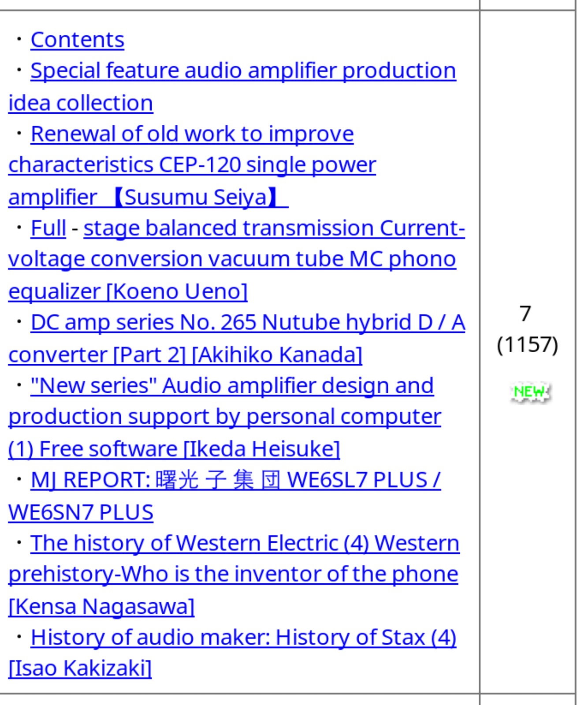
Task: Open the New series Audio amplifier design link
Action: point(232,386)
